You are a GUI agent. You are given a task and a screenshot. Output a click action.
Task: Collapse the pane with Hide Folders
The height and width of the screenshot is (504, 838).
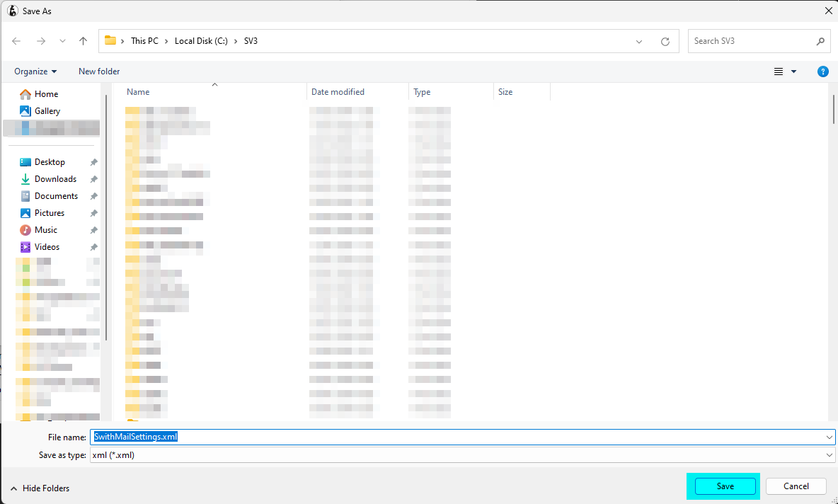click(40, 488)
